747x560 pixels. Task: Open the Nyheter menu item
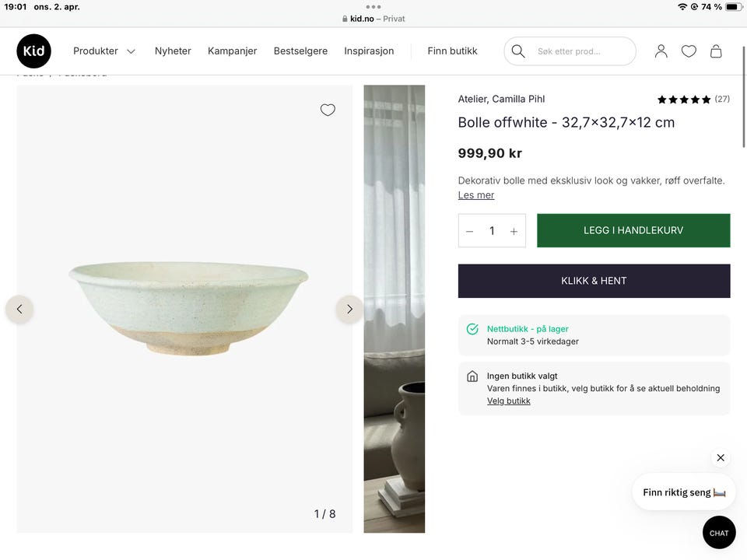173,51
